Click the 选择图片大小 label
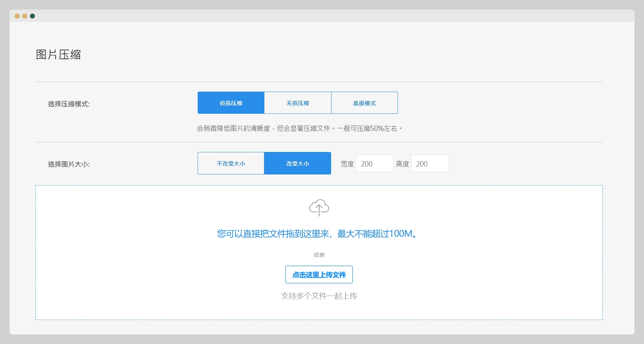 (69, 164)
